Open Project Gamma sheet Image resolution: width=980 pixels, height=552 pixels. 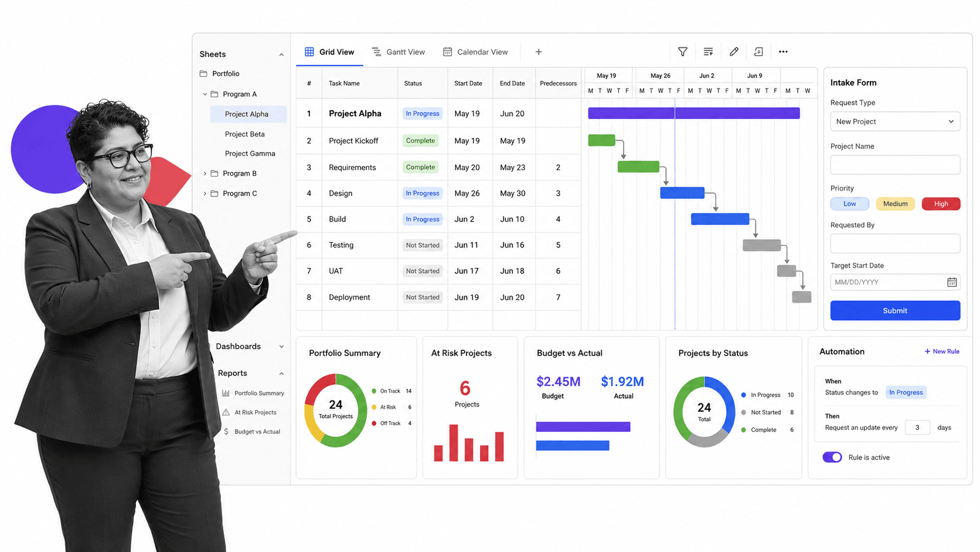click(250, 153)
